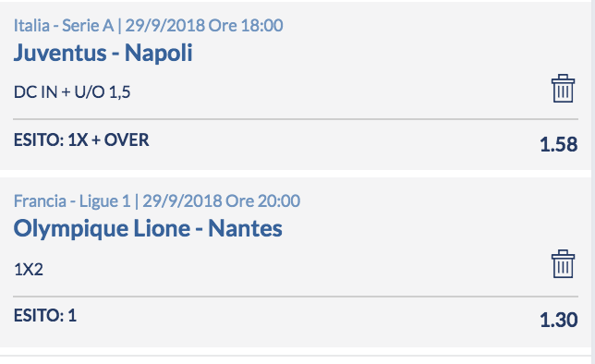Select the 1.30 odds value
Screen dimensions: 595x364
click(x=559, y=320)
